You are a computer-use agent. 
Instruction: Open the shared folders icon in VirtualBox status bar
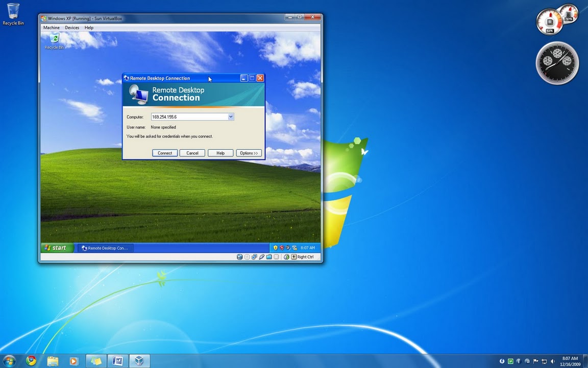(269, 257)
